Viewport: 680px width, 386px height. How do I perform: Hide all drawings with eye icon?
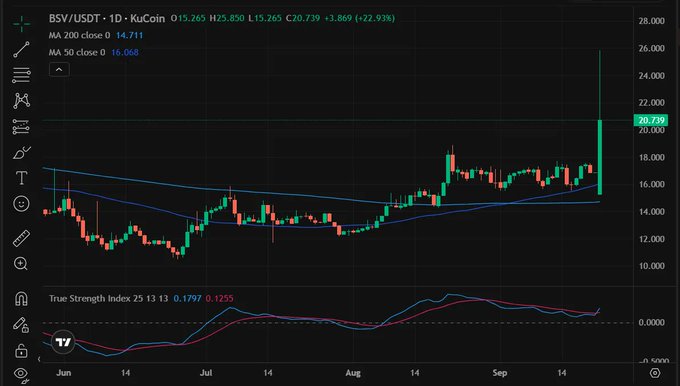point(21,374)
